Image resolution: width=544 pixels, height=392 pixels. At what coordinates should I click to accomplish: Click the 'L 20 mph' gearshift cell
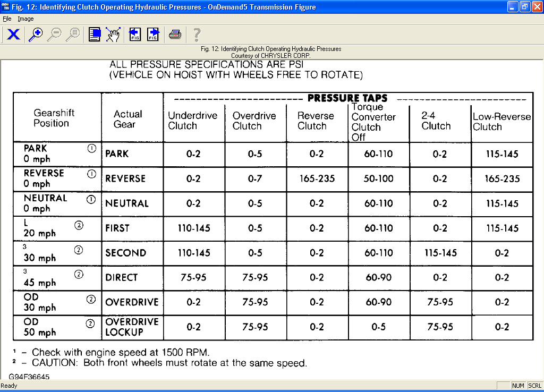pyautogui.click(x=57, y=228)
